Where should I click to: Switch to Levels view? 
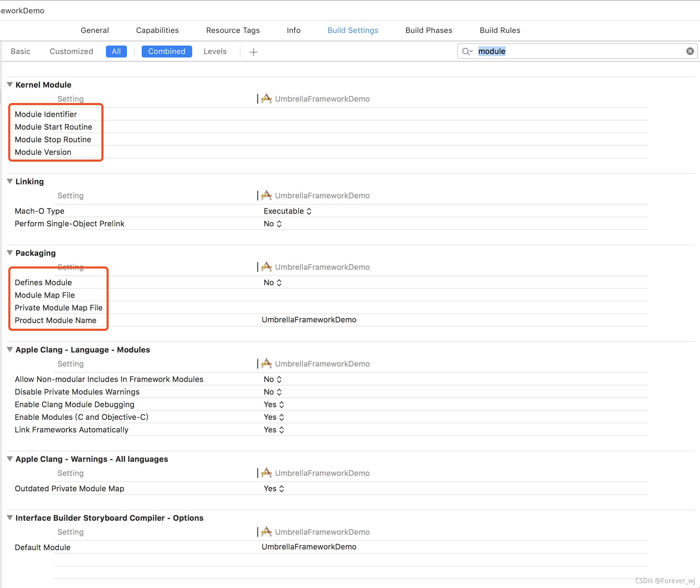[x=215, y=52]
